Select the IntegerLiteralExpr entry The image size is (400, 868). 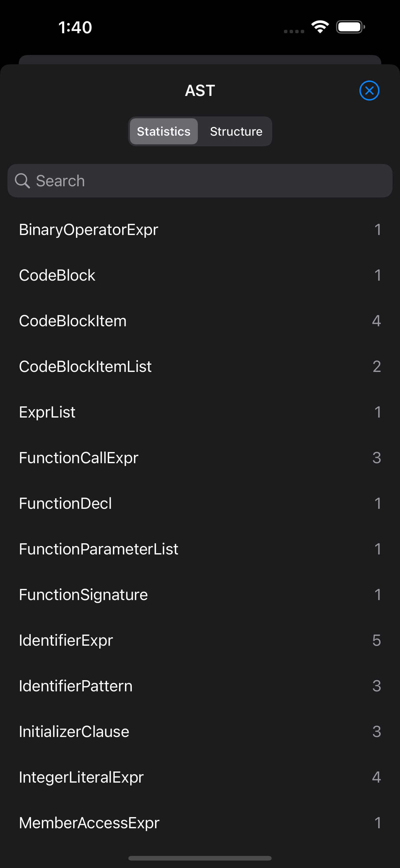pos(200,777)
